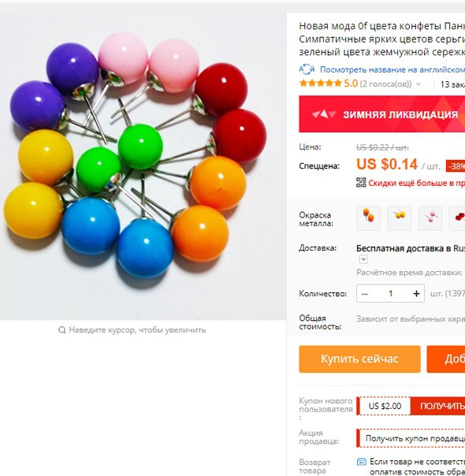The width and height of the screenshot is (465, 476).
Task: Choose the pink earrings color variant
Action: pyautogui.click(x=430, y=218)
